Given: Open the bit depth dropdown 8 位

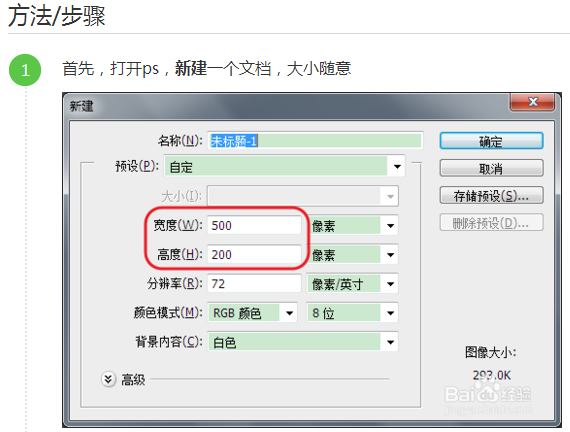Looking at the screenshot, I should pos(353,313).
